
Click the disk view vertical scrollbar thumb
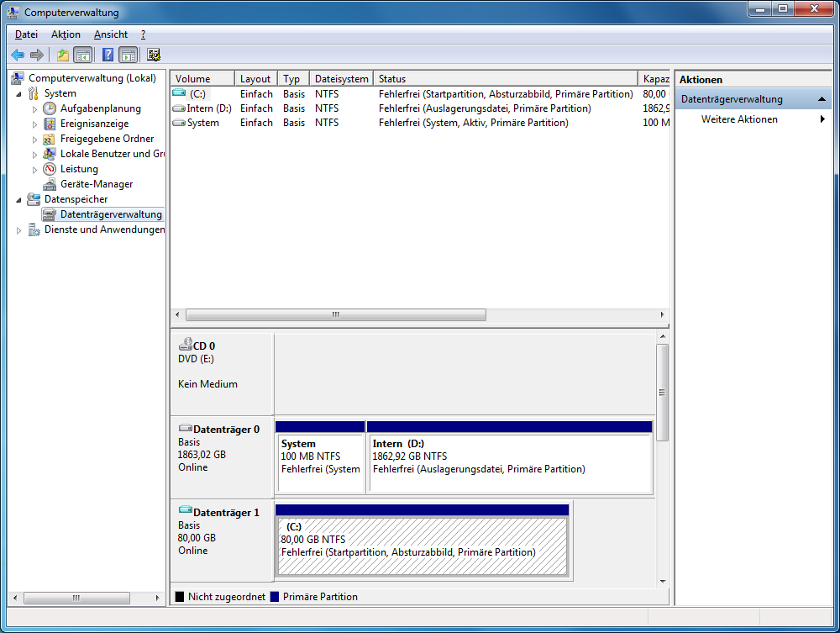[x=662, y=393]
